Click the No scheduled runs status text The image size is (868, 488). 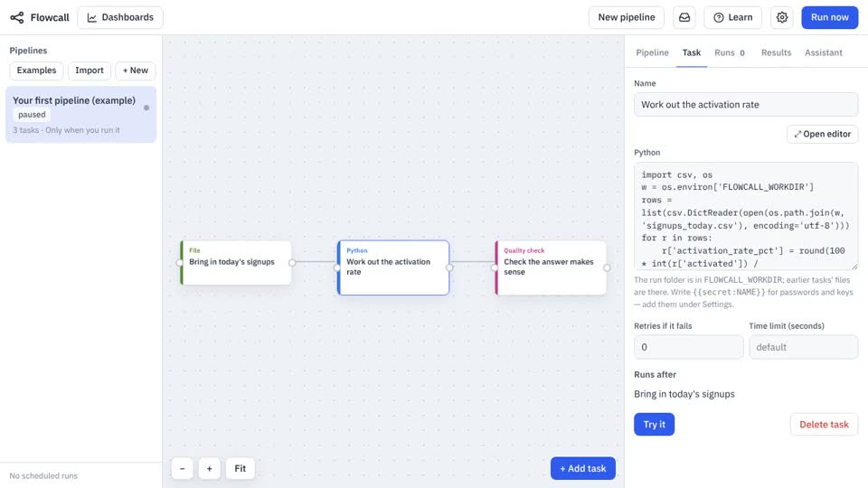coord(43,476)
